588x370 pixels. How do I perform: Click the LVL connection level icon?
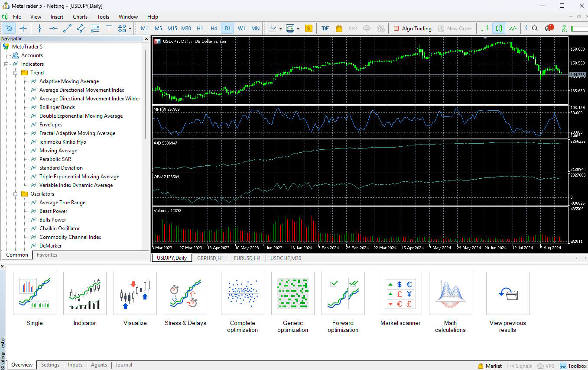564,29
